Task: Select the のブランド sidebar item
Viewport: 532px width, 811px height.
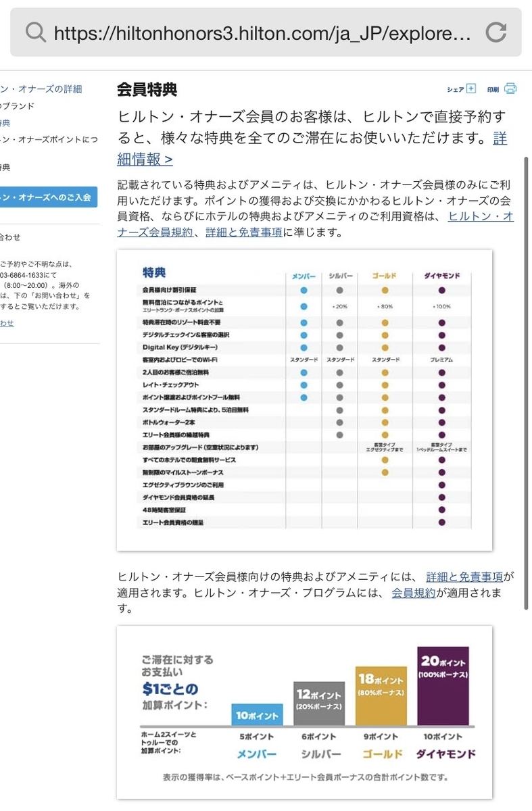Action: pos(18,106)
